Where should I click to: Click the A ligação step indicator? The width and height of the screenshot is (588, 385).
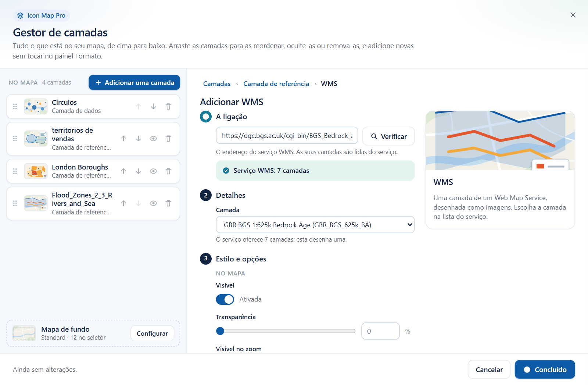pos(206,117)
